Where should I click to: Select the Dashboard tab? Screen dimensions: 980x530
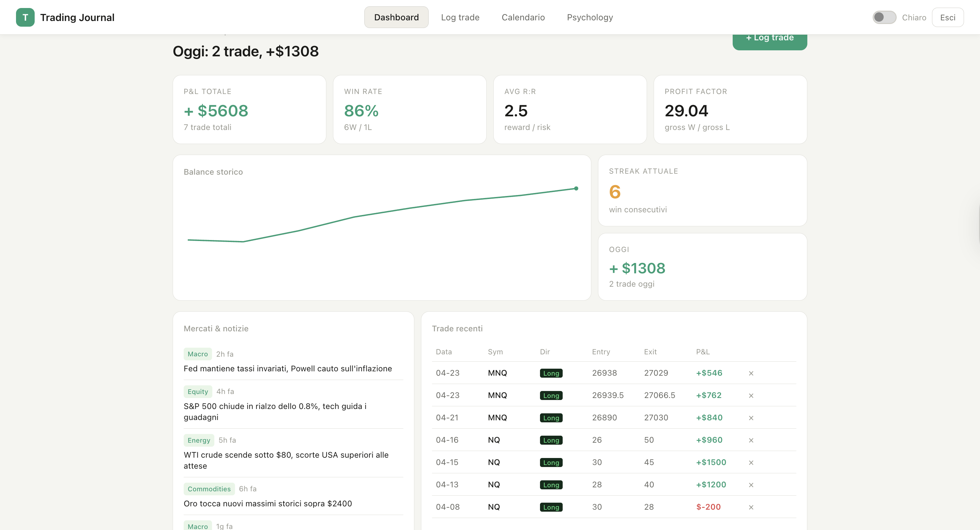click(x=396, y=17)
